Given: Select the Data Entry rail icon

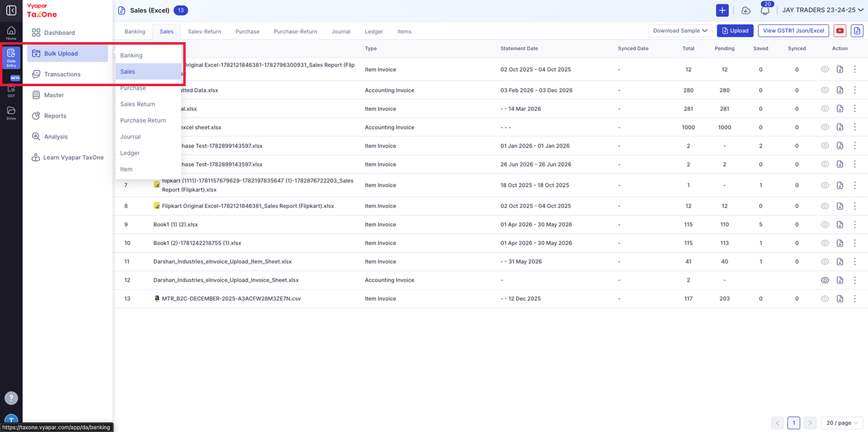Looking at the screenshot, I should [x=11, y=58].
